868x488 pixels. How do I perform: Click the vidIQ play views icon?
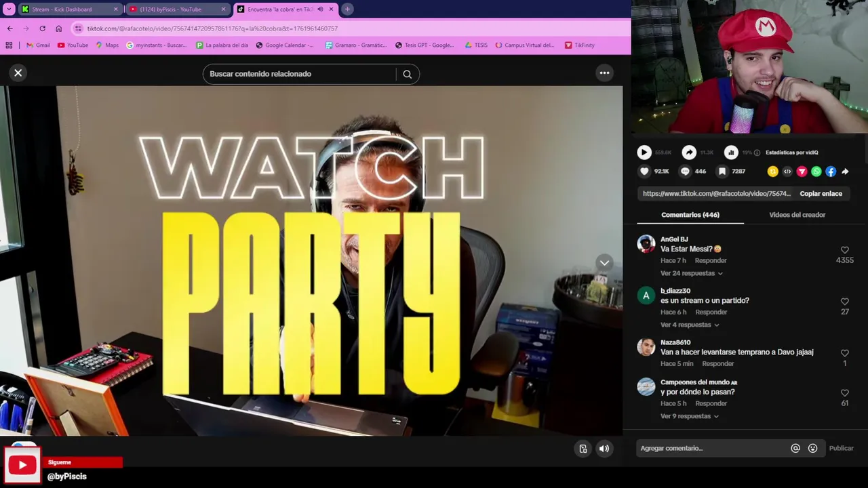pos(644,152)
